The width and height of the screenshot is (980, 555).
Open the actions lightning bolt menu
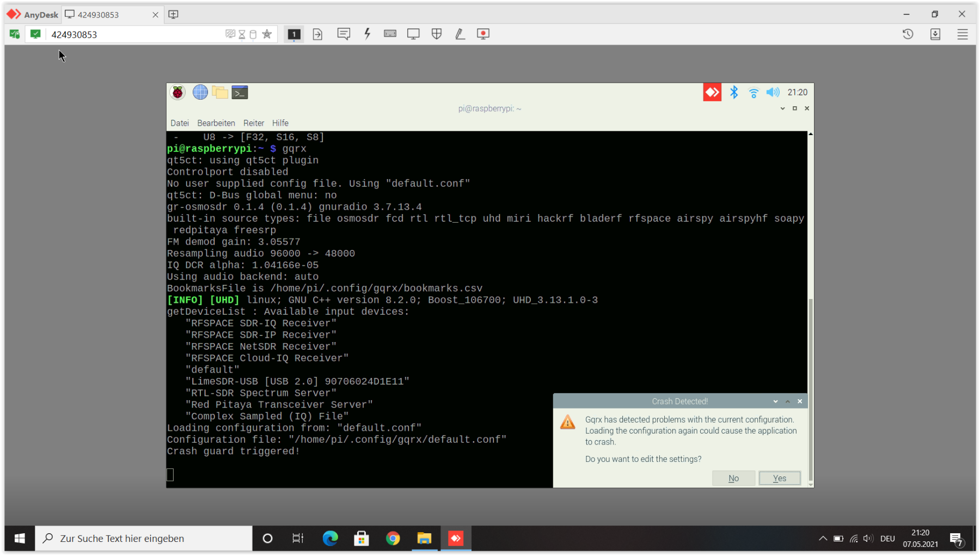click(x=367, y=34)
